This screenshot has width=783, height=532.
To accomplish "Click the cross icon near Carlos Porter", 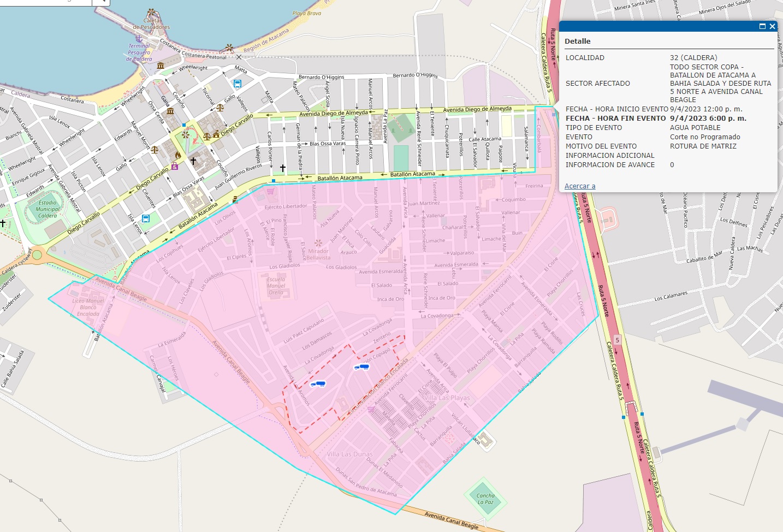I will pyautogui.click(x=283, y=168).
